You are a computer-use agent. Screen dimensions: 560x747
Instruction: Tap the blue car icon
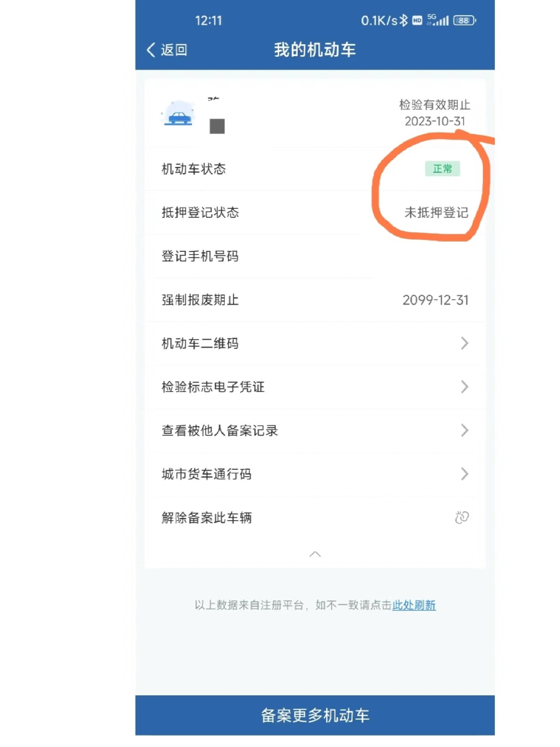coord(178,114)
